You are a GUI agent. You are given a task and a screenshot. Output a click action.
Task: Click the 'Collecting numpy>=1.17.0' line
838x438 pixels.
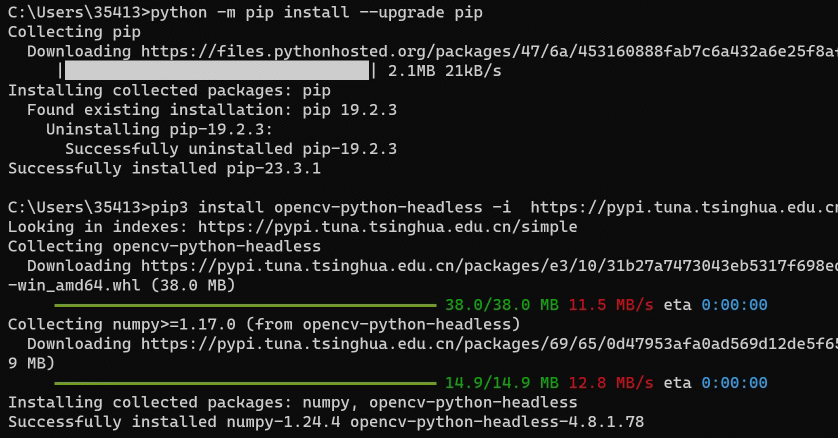pyautogui.click(x=263, y=324)
